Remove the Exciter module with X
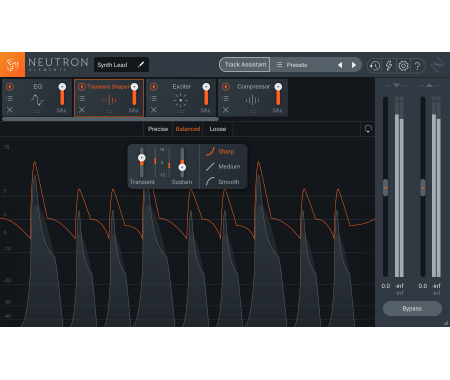Screen dimensions: 450x380 [154, 110]
